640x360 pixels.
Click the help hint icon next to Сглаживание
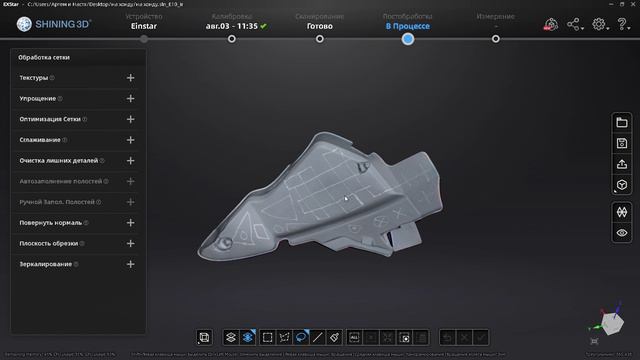tap(64, 140)
